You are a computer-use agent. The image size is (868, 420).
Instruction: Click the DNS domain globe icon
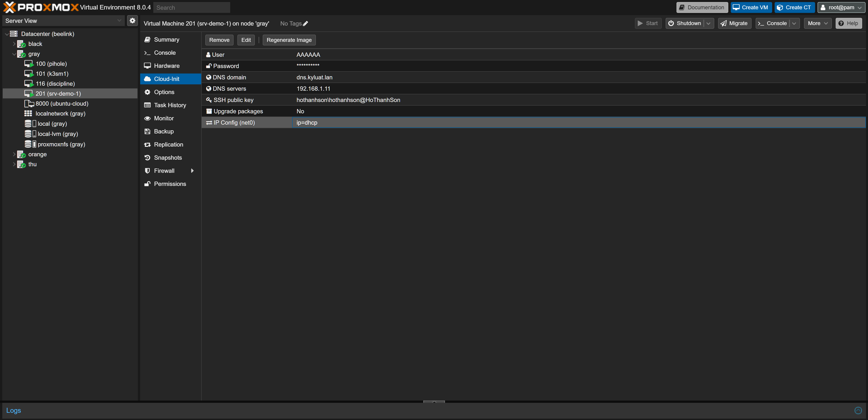tap(208, 77)
